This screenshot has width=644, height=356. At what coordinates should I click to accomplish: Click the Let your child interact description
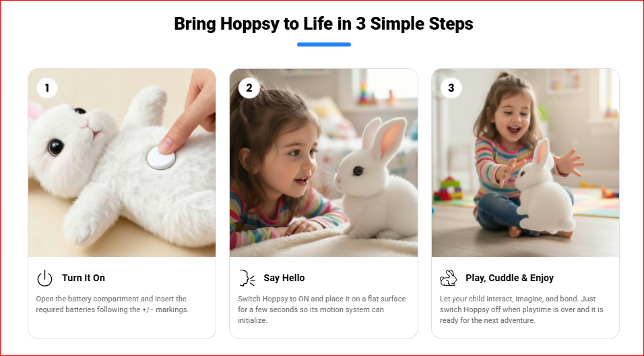(x=521, y=309)
